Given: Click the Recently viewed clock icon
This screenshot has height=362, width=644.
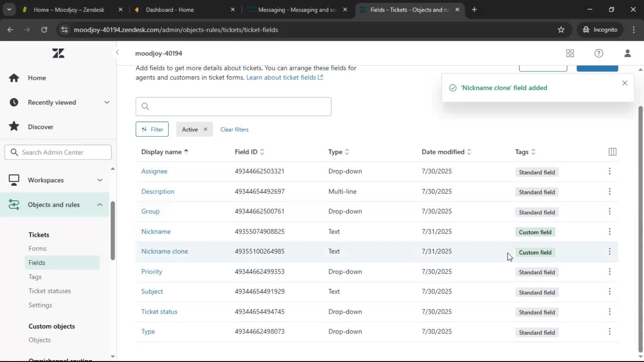Looking at the screenshot, I should pyautogui.click(x=14, y=102).
